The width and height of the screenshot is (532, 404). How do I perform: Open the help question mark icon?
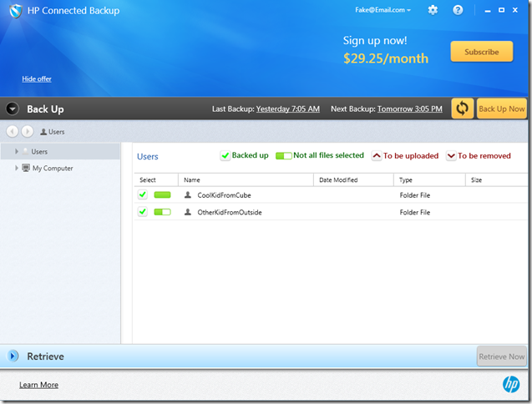[x=458, y=10]
